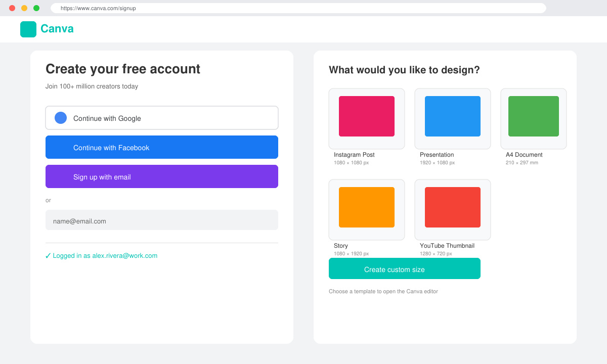Screen dimensions: 607x364
Task: Select Sign up with email
Action: [162, 176]
